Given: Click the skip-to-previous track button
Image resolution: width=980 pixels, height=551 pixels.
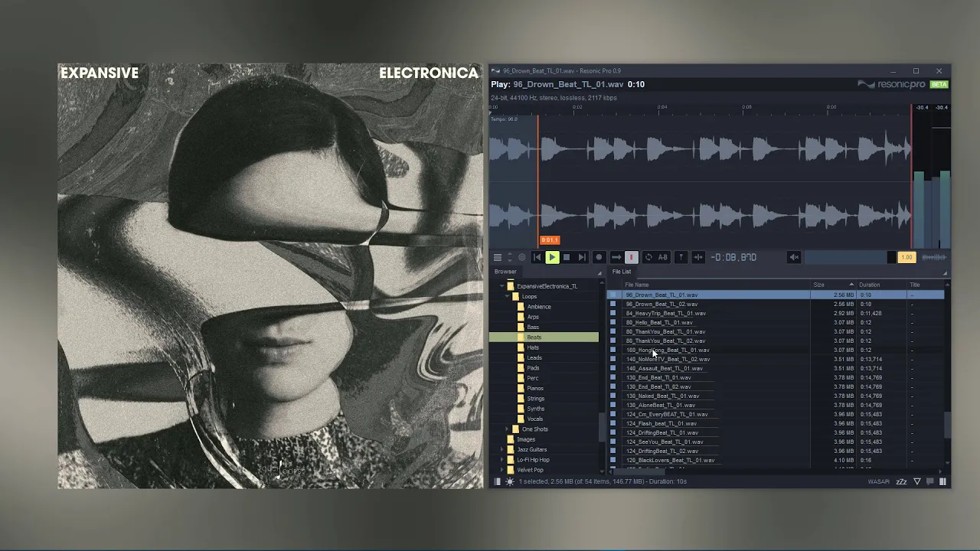Looking at the screenshot, I should click(537, 258).
